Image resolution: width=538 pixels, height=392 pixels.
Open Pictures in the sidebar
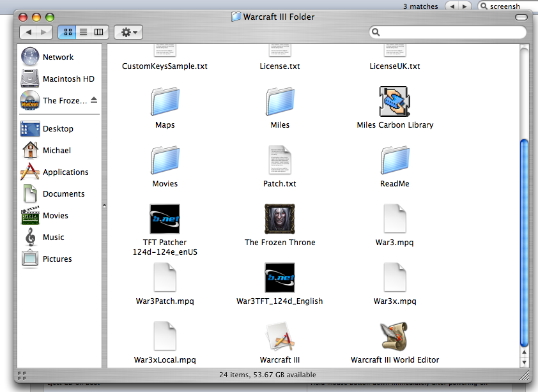(58, 259)
